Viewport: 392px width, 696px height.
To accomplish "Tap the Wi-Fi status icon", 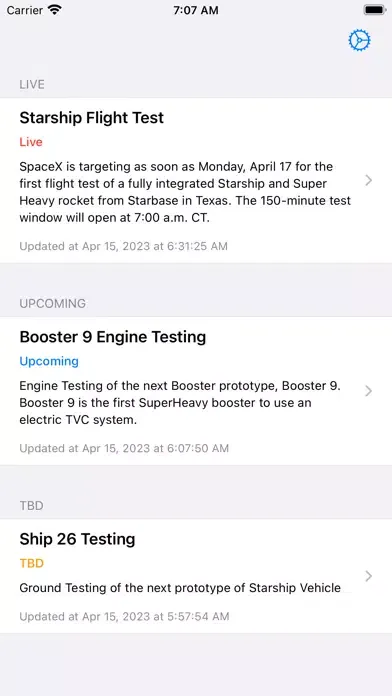I will tap(55, 10).
